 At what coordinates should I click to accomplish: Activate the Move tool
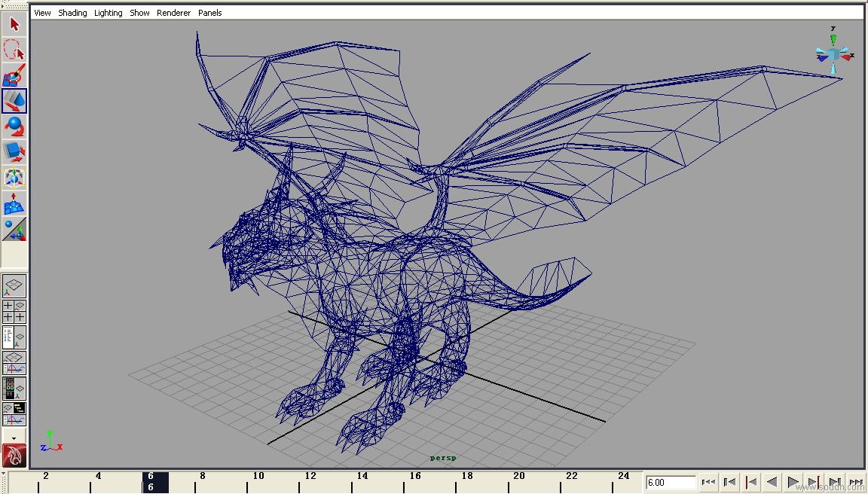click(x=14, y=101)
